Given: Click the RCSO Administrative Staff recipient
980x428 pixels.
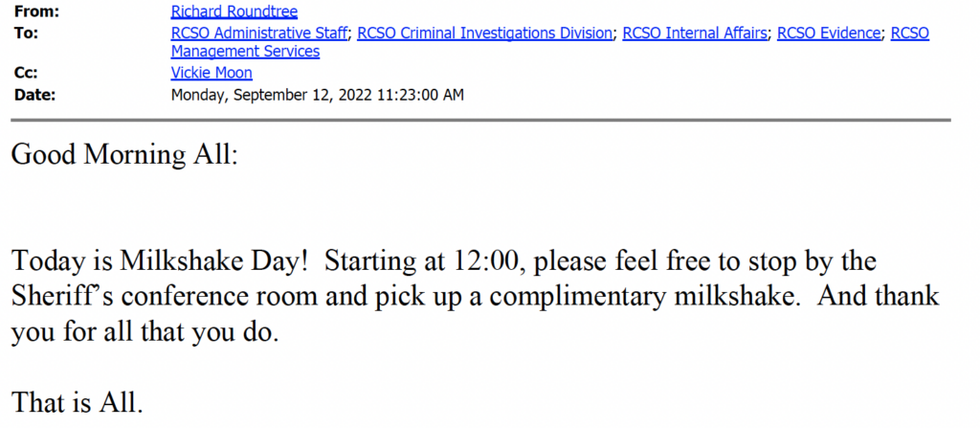Looking at the screenshot, I should click(x=260, y=33).
